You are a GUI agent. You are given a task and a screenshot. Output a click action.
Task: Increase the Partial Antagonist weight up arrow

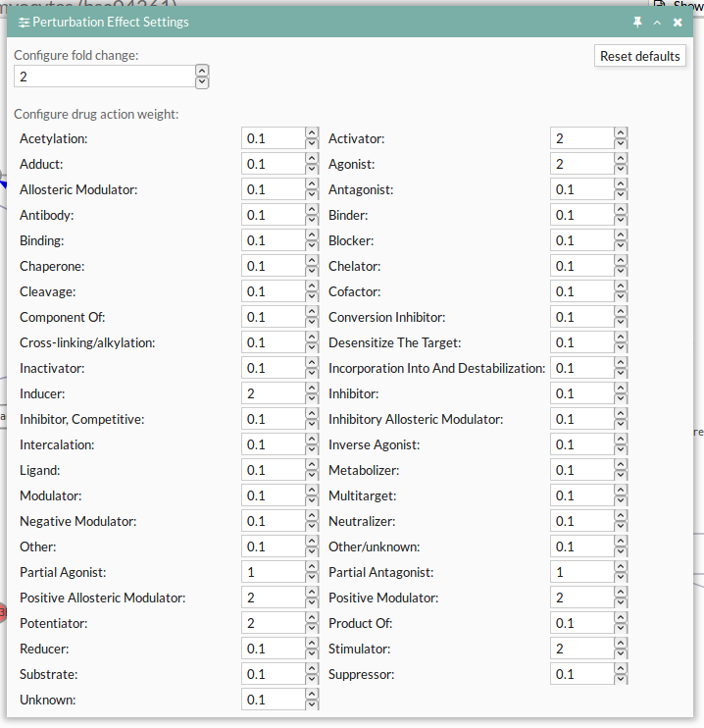pyautogui.click(x=621, y=567)
